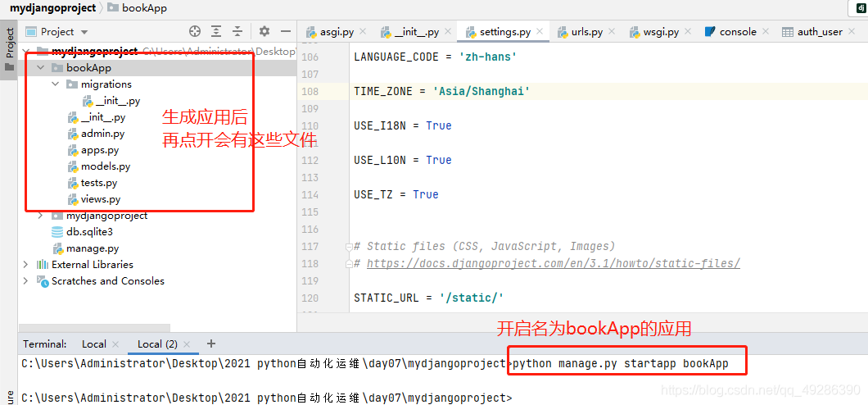Click the Expand All icon in Project panel
The width and height of the screenshot is (868, 405).
pos(216,32)
